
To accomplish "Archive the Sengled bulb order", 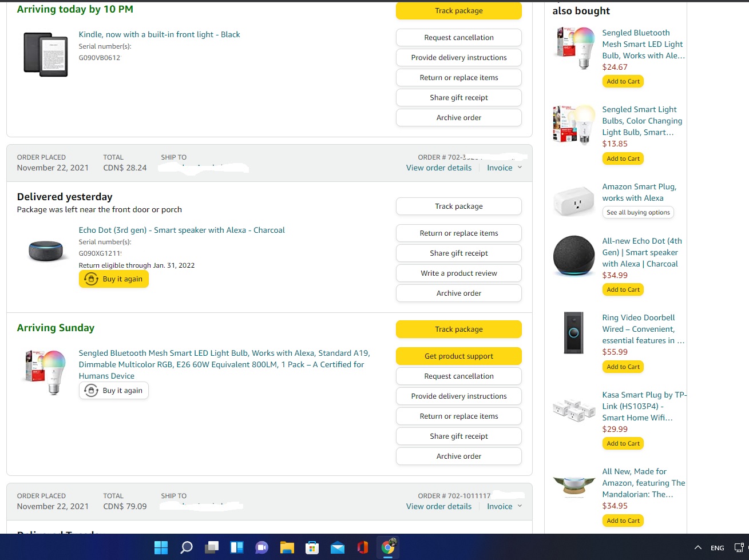I will 459,456.
